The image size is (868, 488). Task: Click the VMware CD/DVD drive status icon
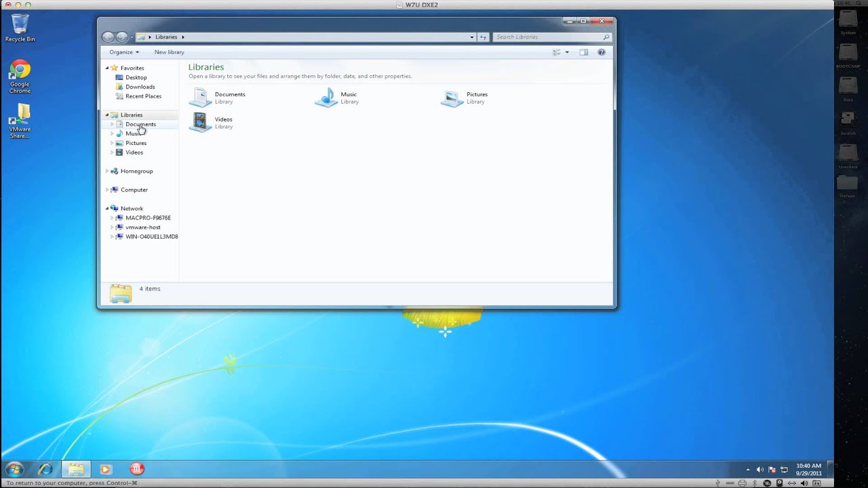click(x=767, y=483)
